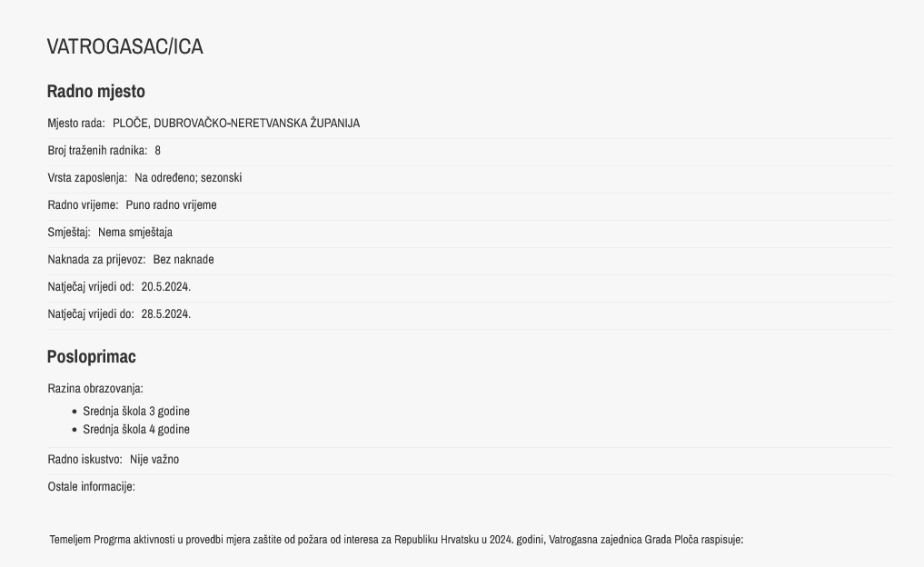
Task: Click the VATROGASAC/ICA job title heading
Action: [x=125, y=46]
